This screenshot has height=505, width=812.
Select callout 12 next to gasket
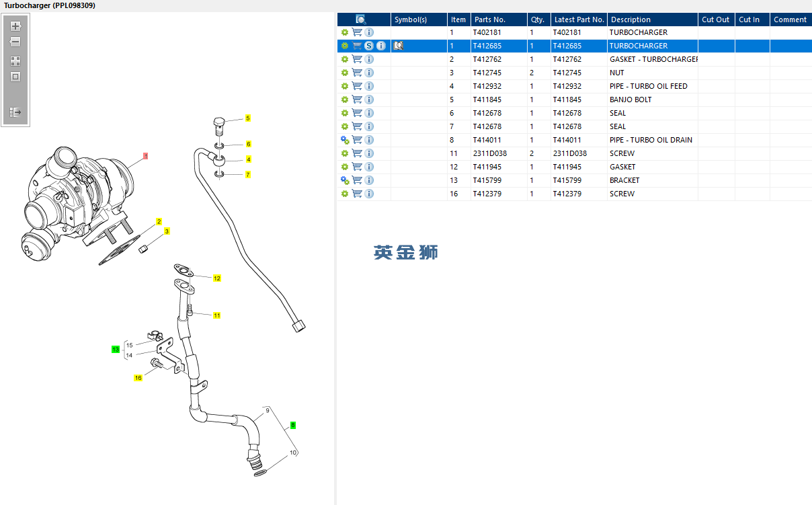(x=217, y=278)
